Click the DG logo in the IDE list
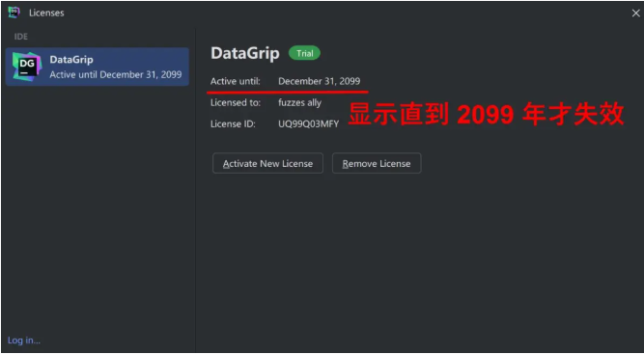The width and height of the screenshot is (644, 354). [x=27, y=67]
